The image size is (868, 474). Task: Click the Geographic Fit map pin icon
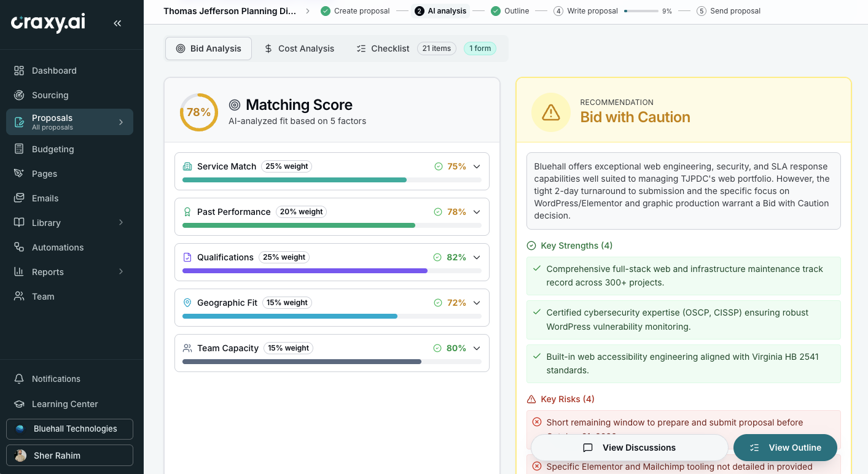187,303
